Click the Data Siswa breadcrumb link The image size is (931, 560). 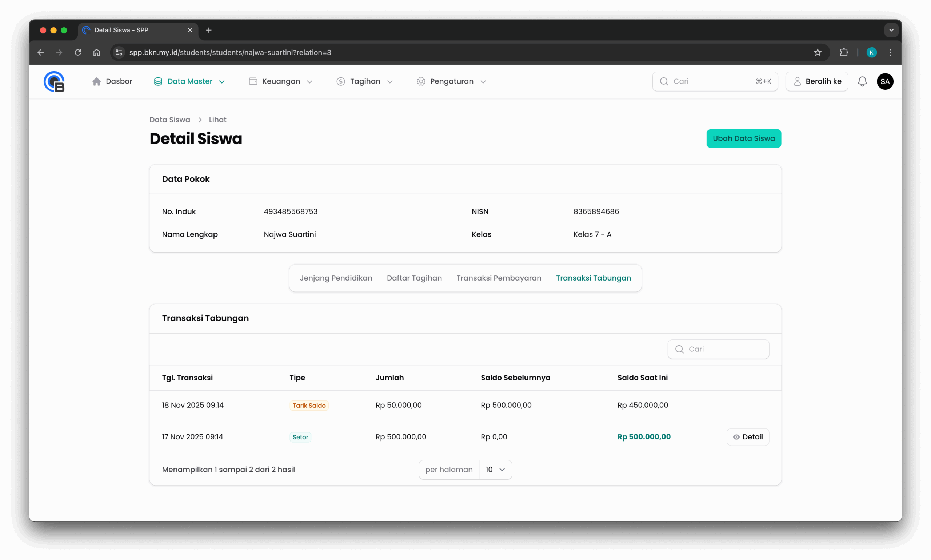169,120
